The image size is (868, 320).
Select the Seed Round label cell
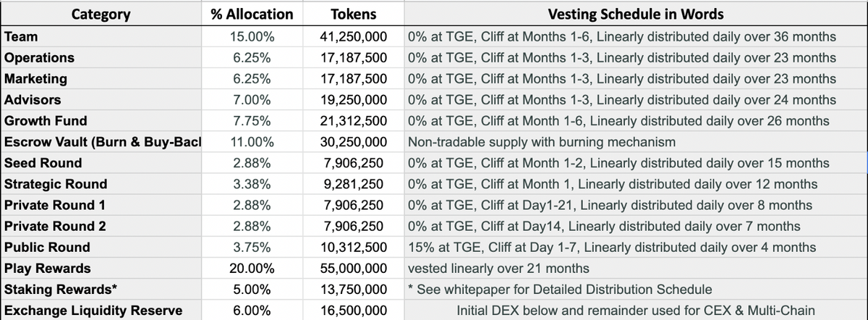pos(43,163)
